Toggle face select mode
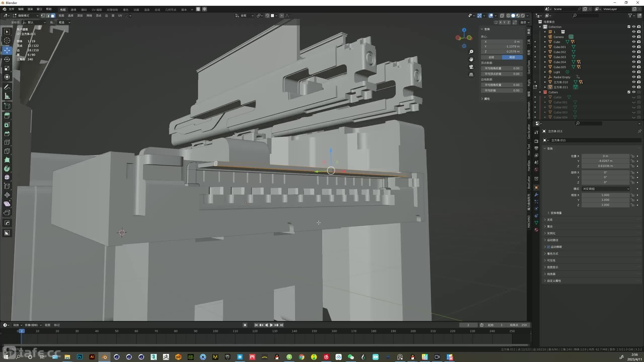The height and width of the screenshot is (362, 644). (x=53, y=16)
